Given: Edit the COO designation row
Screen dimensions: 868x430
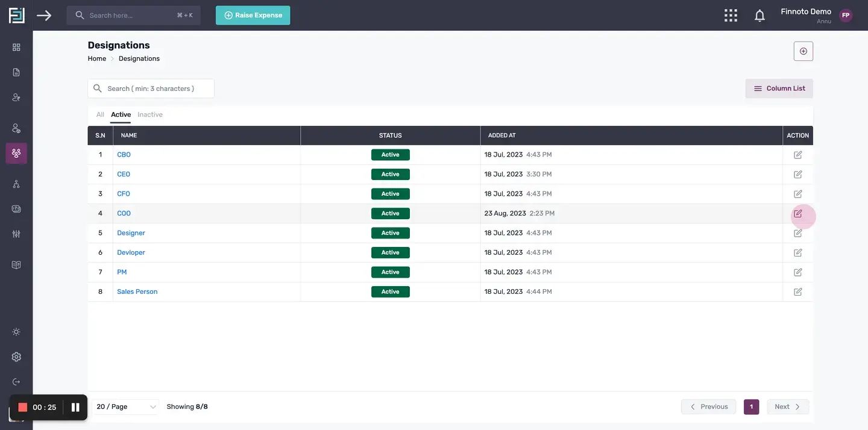Looking at the screenshot, I should click(797, 214).
